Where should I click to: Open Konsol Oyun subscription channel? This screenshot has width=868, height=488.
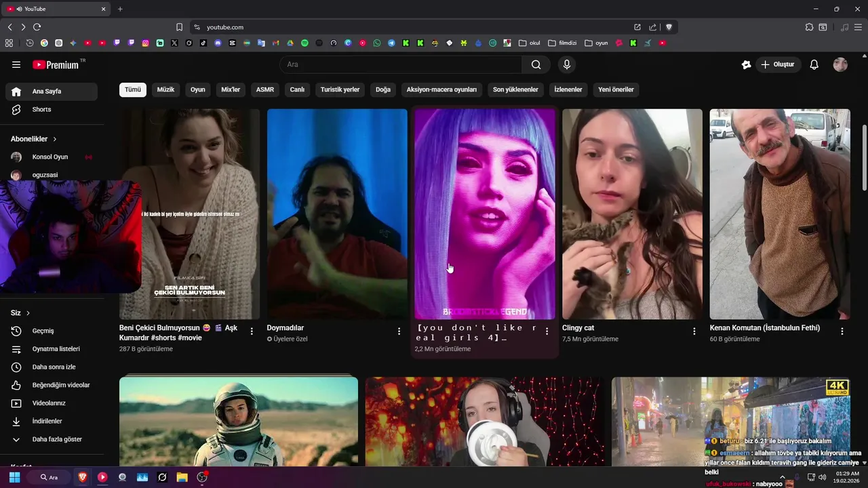coord(52,157)
